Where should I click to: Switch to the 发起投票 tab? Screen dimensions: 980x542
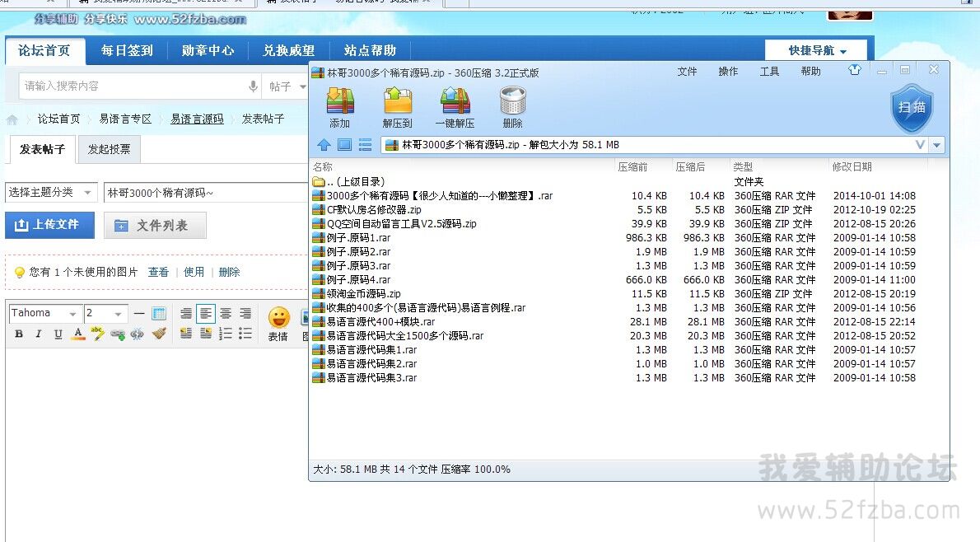pos(109,149)
